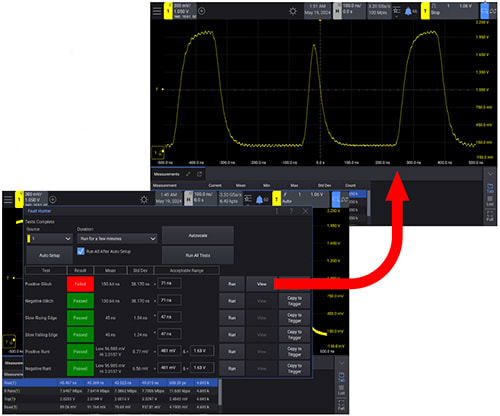Run the Slow Rising Edge test
The width and height of the screenshot is (500, 416).
(x=232, y=318)
